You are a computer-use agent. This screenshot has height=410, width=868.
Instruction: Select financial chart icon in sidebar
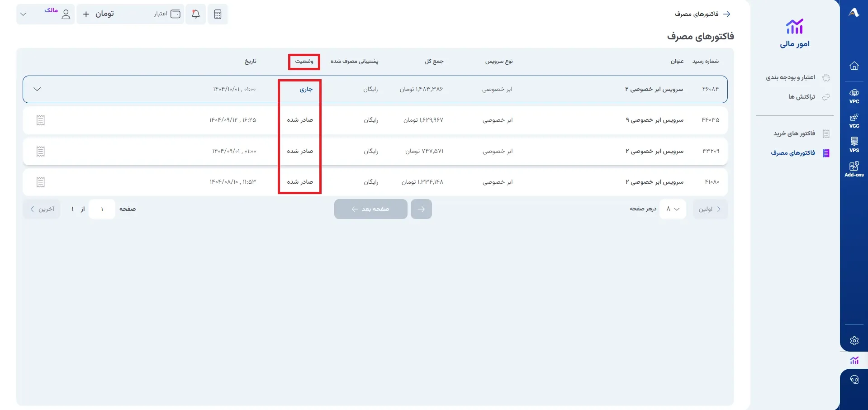pos(854,360)
